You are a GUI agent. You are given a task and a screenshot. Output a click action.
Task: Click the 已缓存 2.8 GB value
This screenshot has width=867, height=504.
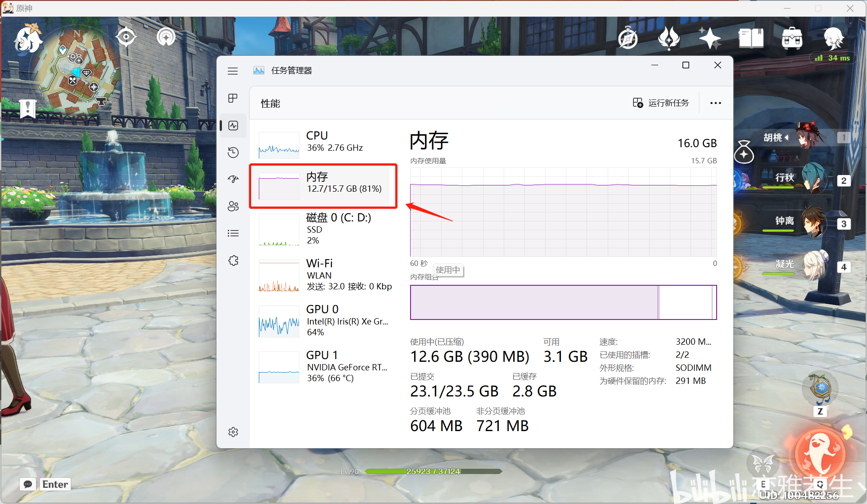click(x=534, y=391)
